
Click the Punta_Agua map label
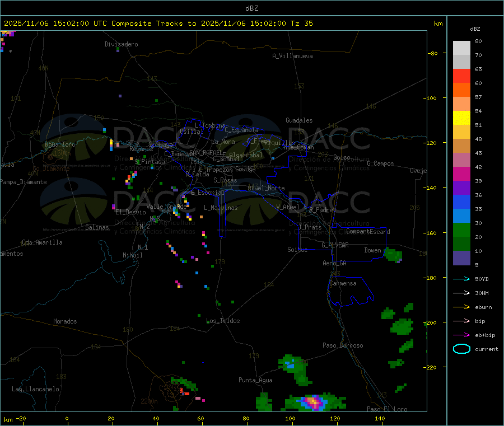pyautogui.click(x=255, y=380)
